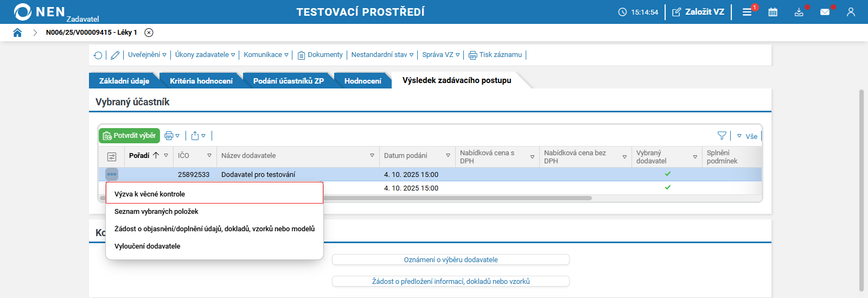This screenshot has width=868, height=298.
Task: Click Oznámení o výběru dodavatele button
Action: (451, 259)
